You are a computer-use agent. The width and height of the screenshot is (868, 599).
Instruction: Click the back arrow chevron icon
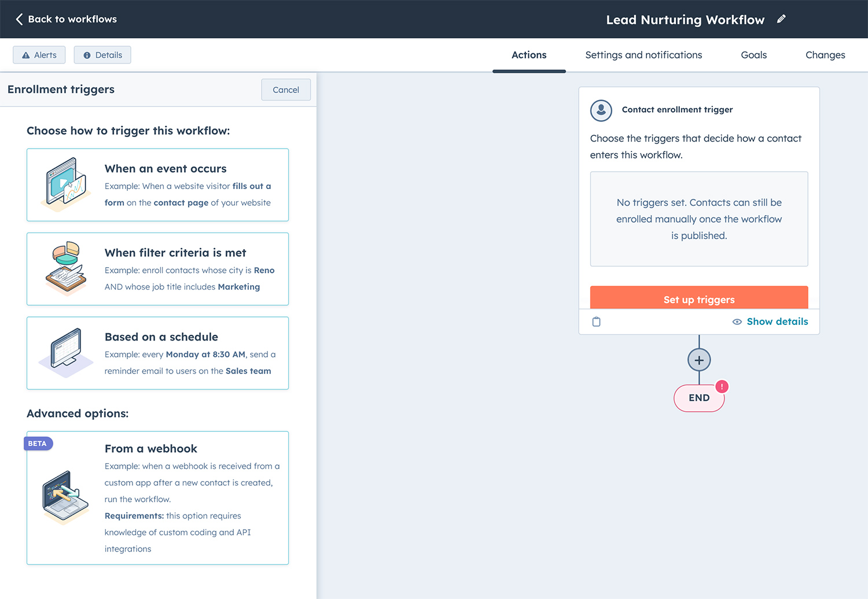point(19,19)
